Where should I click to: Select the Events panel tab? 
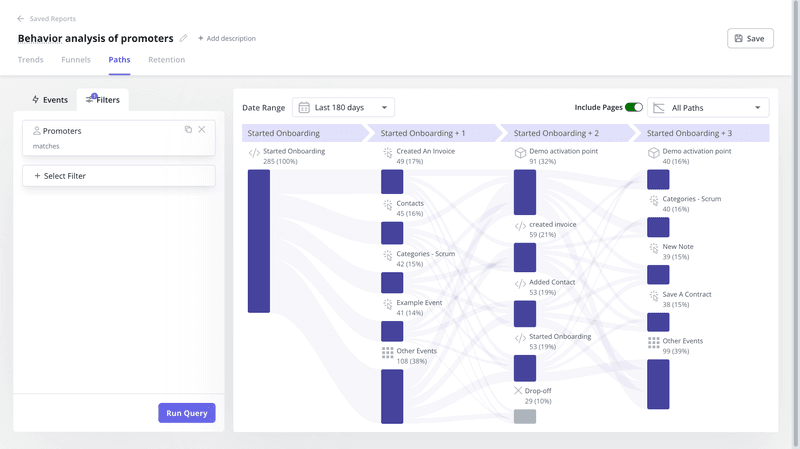pos(50,100)
